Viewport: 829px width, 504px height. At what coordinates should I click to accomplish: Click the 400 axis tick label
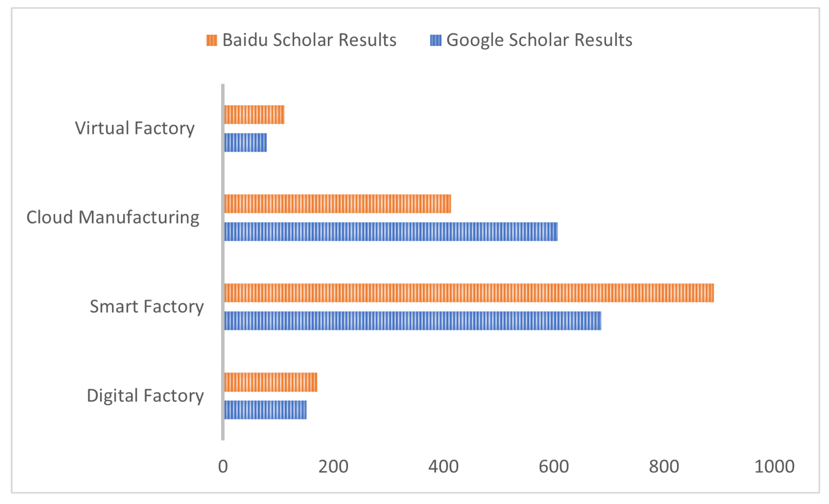[x=443, y=467]
